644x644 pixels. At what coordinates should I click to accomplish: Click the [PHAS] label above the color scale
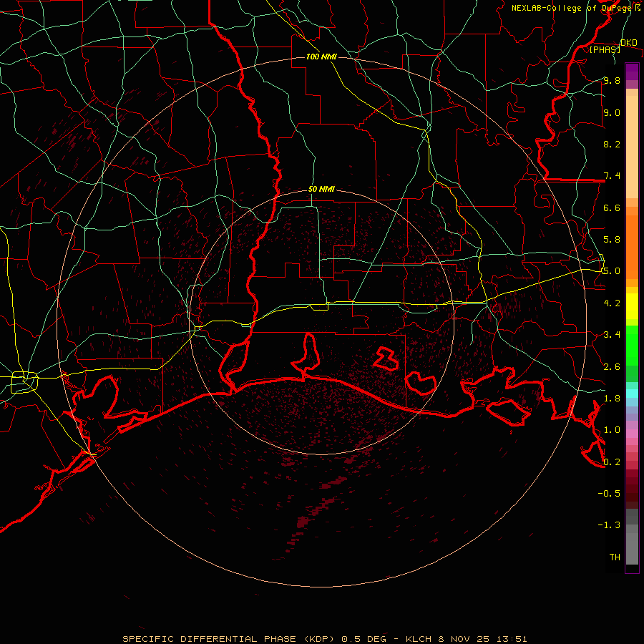(605, 49)
